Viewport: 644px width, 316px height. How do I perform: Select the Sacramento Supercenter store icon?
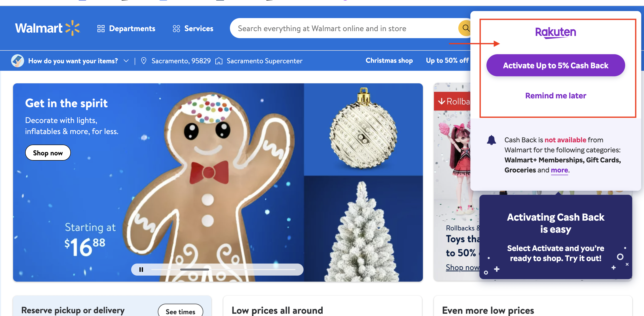pyautogui.click(x=219, y=61)
